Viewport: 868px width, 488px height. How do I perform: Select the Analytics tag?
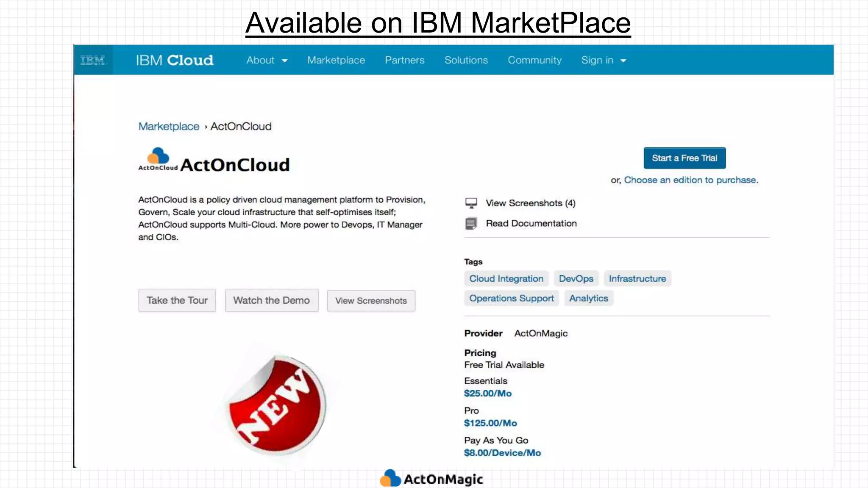589,298
